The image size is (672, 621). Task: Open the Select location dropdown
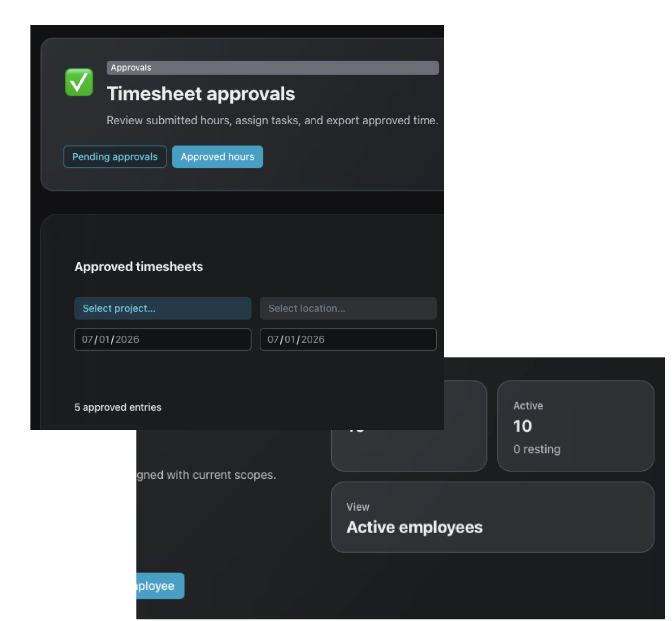[x=348, y=309]
